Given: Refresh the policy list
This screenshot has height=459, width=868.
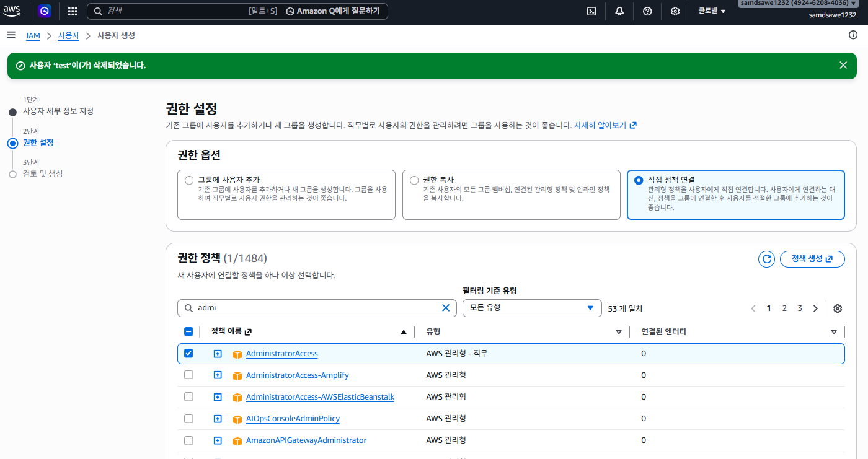Looking at the screenshot, I should pyautogui.click(x=767, y=259).
